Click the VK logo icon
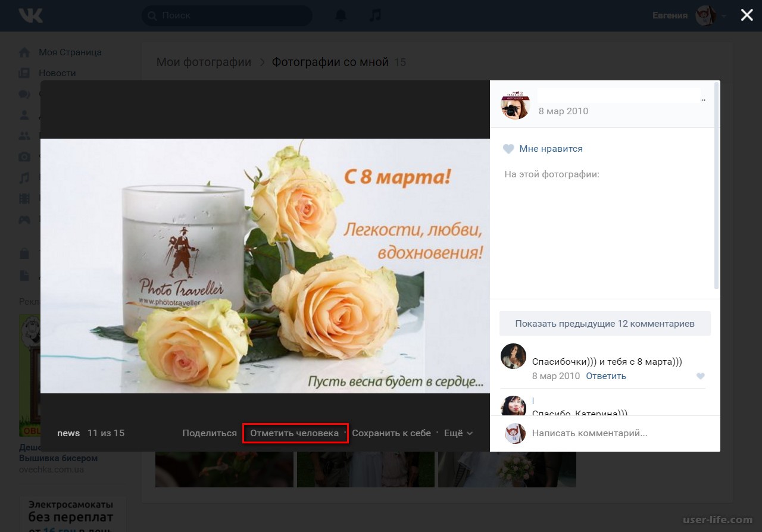The height and width of the screenshot is (532, 762). coord(30,15)
